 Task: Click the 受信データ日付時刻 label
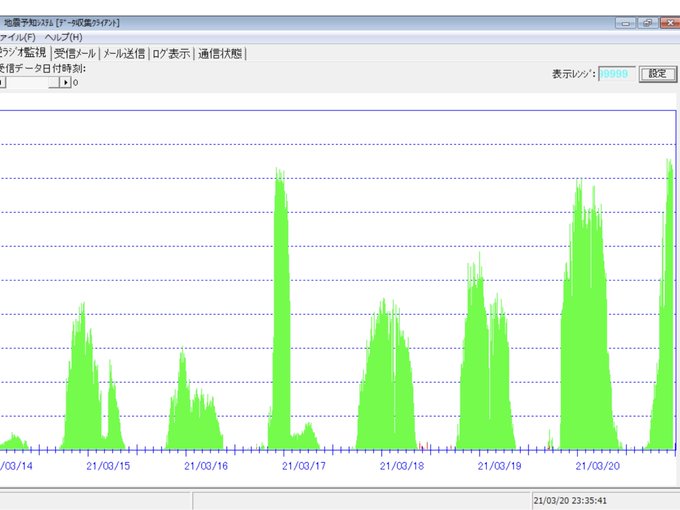point(42,68)
